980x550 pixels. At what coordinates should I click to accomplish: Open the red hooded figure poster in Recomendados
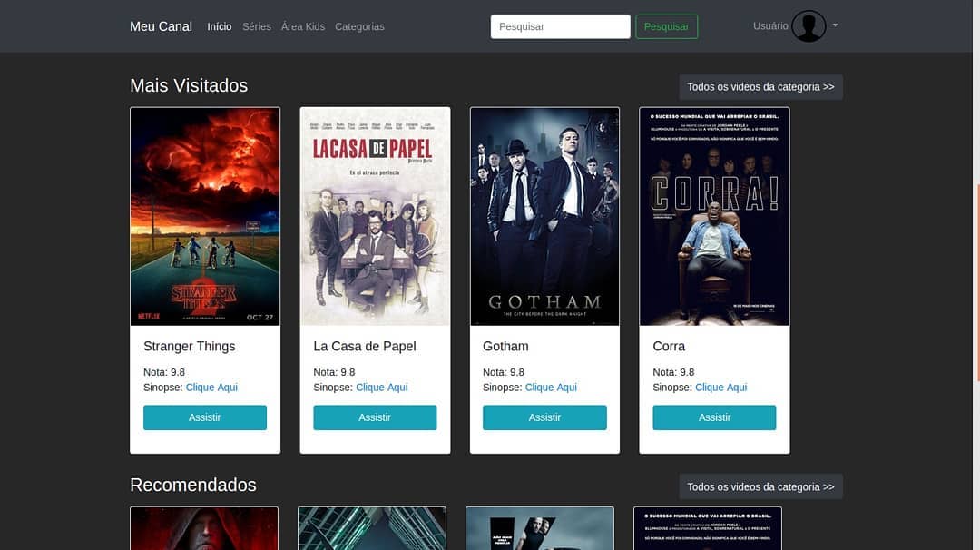pos(204,529)
